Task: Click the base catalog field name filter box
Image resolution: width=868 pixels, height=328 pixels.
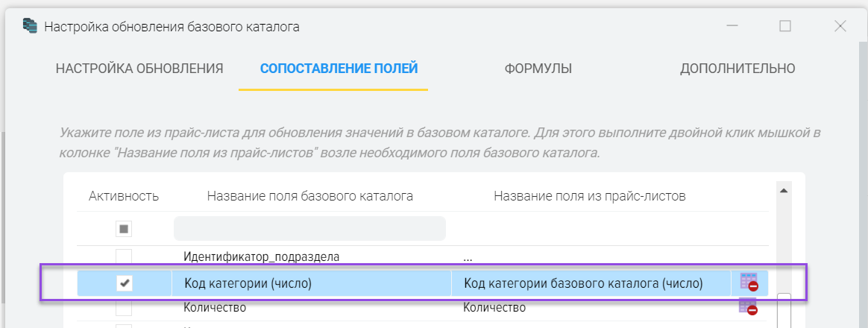Action: (309, 228)
